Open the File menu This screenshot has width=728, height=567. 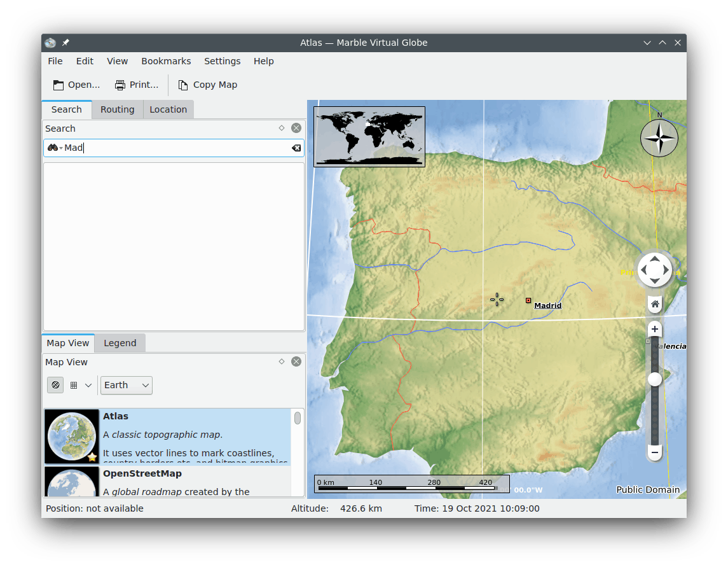[x=55, y=61]
